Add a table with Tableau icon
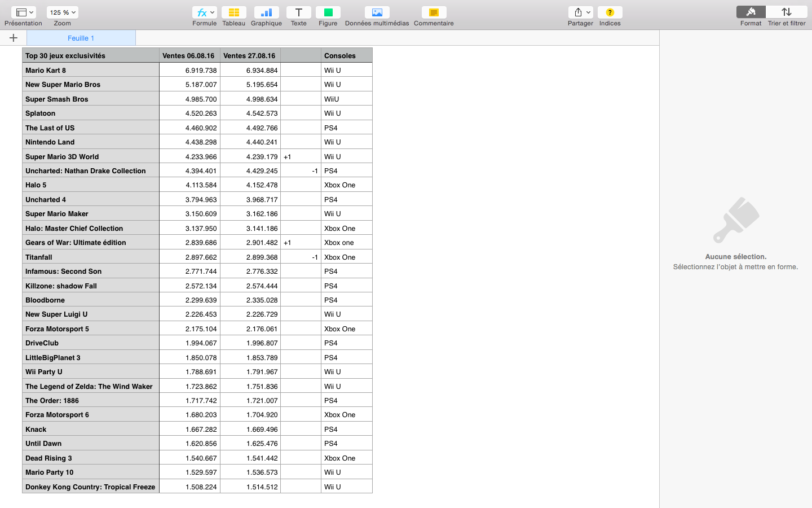Viewport: 812px width, 508px height. (x=233, y=12)
